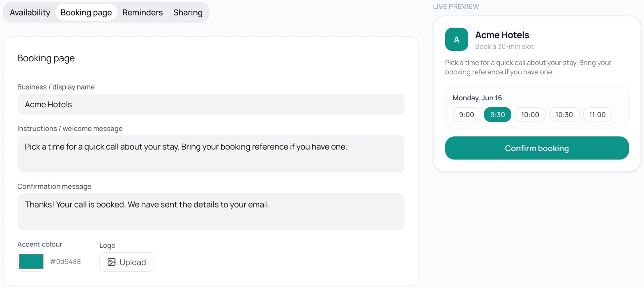Click the Upload logo button

(x=126, y=262)
